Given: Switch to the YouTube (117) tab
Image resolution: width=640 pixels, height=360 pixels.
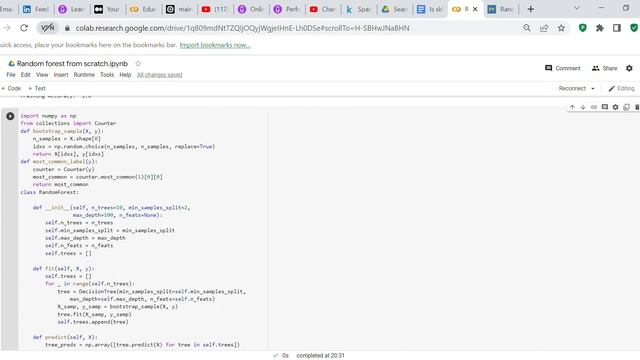Looking at the screenshot, I should [215, 9].
